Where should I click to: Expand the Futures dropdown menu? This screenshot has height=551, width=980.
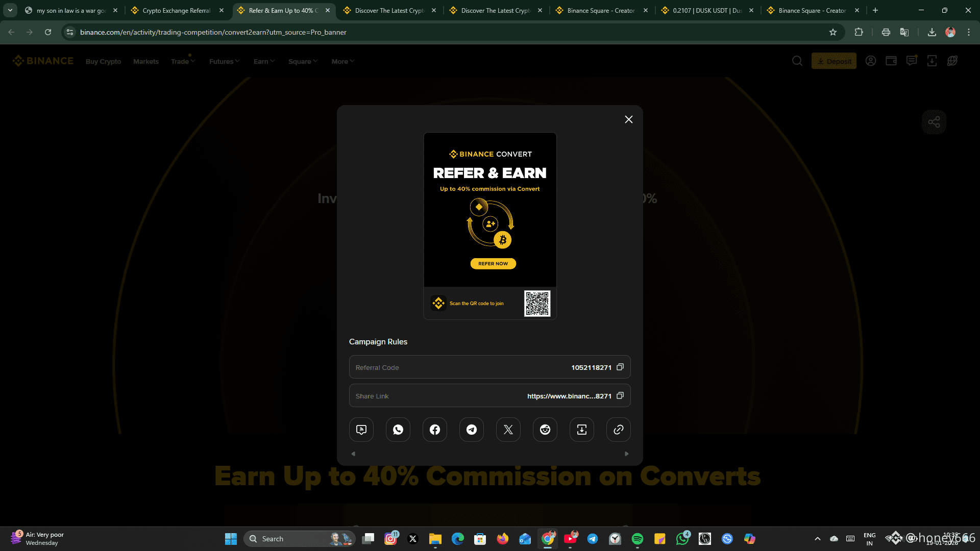click(225, 61)
